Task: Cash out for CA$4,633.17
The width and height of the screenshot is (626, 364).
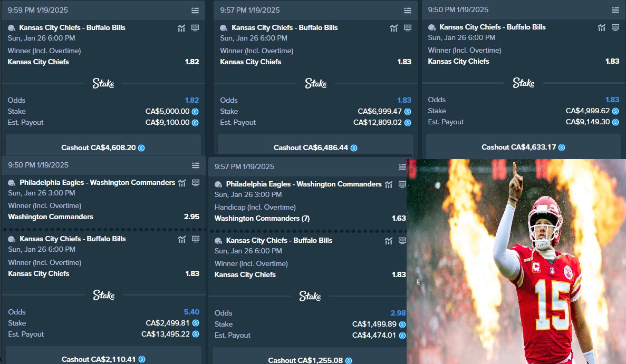Action: [523, 147]
